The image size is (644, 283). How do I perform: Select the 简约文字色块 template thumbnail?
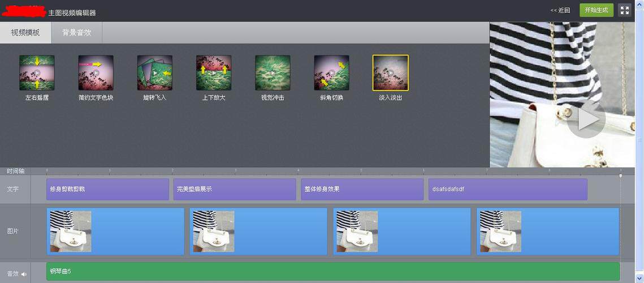96,73
